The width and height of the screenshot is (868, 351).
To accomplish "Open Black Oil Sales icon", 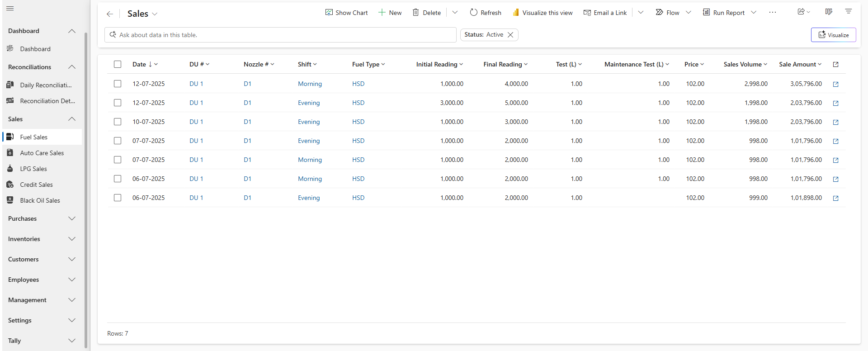I will pos(10,200).
